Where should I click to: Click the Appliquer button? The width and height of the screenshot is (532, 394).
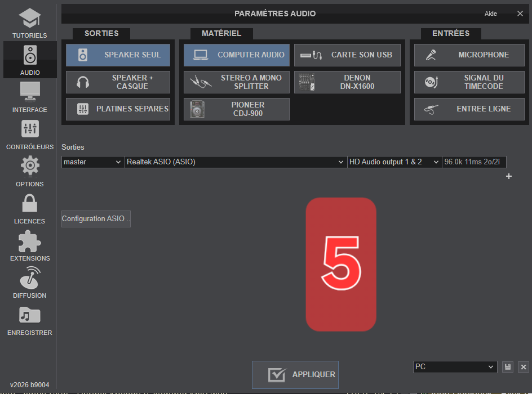[x=295, y=374]
